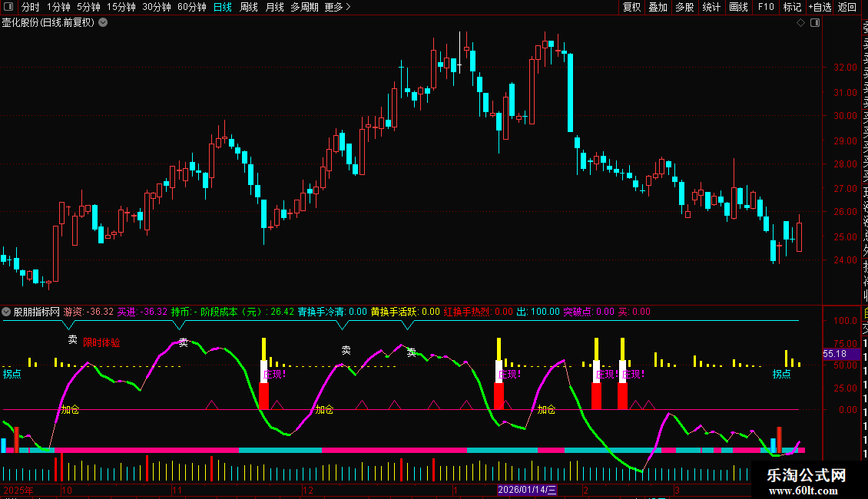Viewport: 868px width, 499px height.
Task: Click 突破点: 0.00 readout
Action: 589,312
